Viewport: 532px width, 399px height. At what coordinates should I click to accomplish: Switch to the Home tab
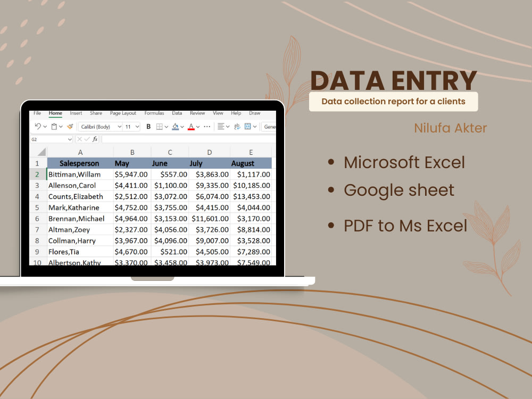point(55,113)
